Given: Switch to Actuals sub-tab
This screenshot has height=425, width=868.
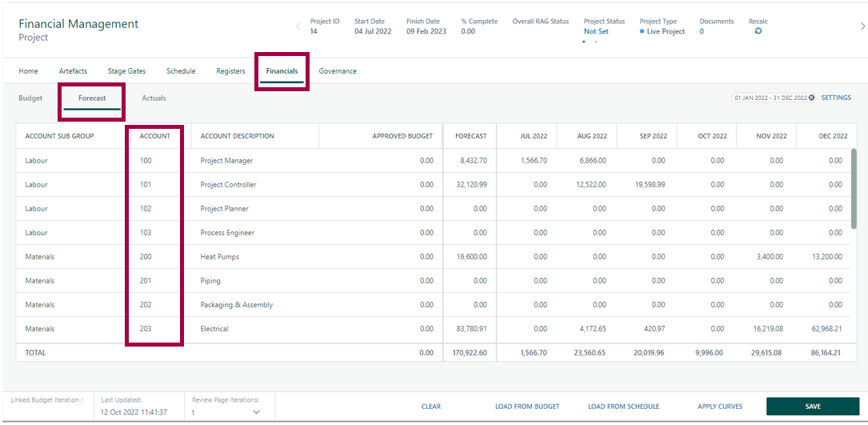Looking at the screenshot, I should pos(154,98).
